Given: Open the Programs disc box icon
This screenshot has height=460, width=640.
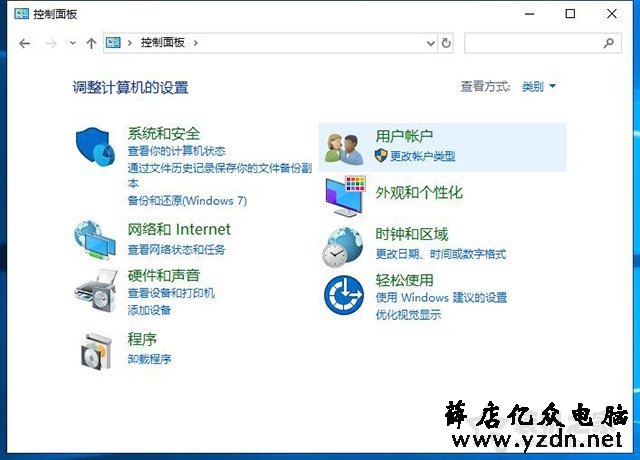Looking at the screenshot, I should click(x=96, y=351).
